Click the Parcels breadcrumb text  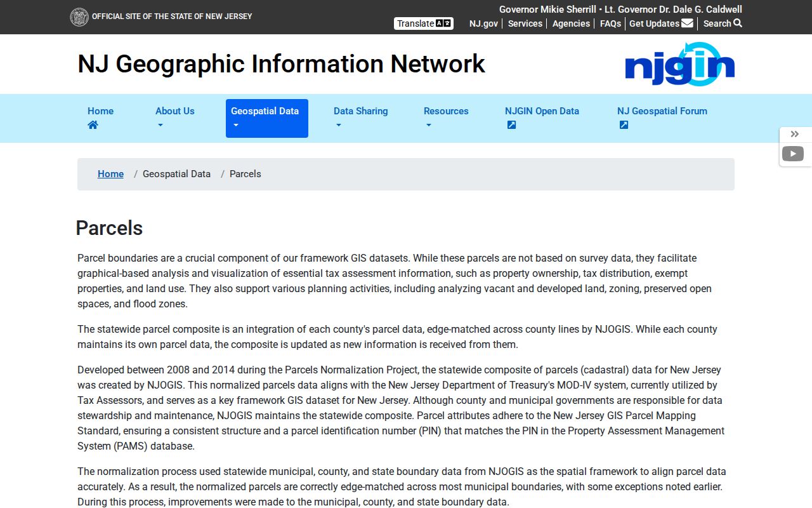pos(246,174)
